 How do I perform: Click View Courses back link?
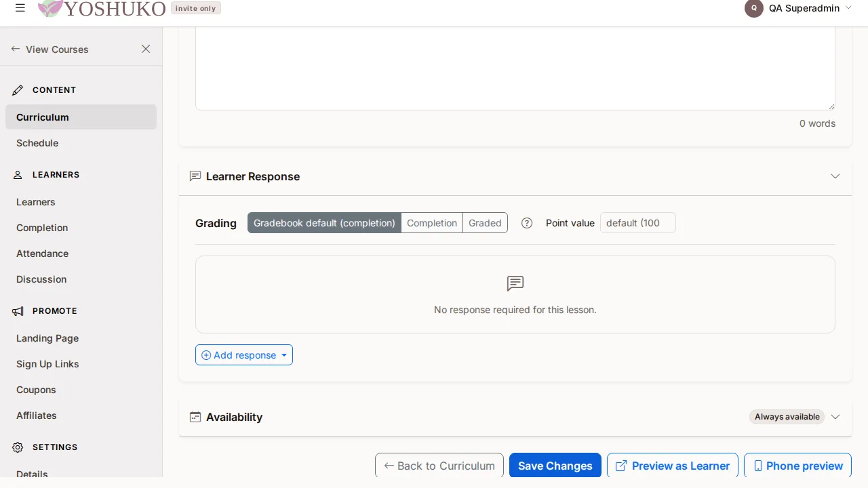pyautogui.click(x=50, y=49)
